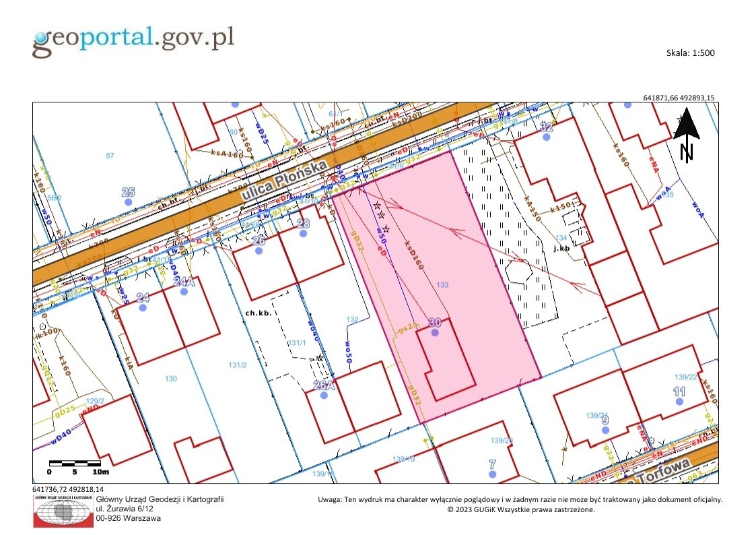The height and width of the screenshot is (535, 756).
Task: Click the address point dot for building 11
Action: (x=679, y=402)
